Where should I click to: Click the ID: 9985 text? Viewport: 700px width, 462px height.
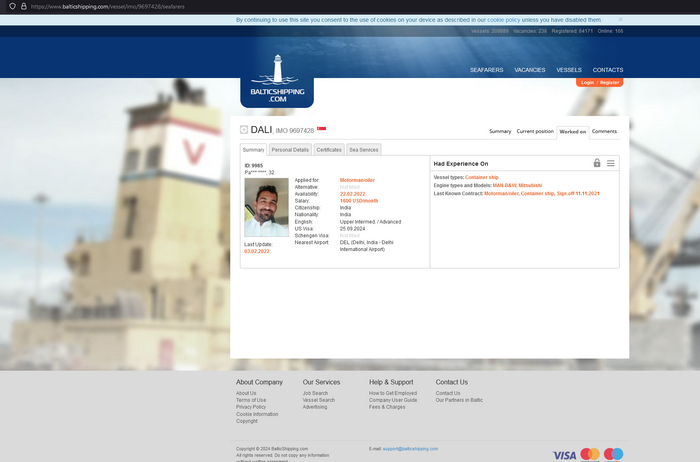click(254, 166)
